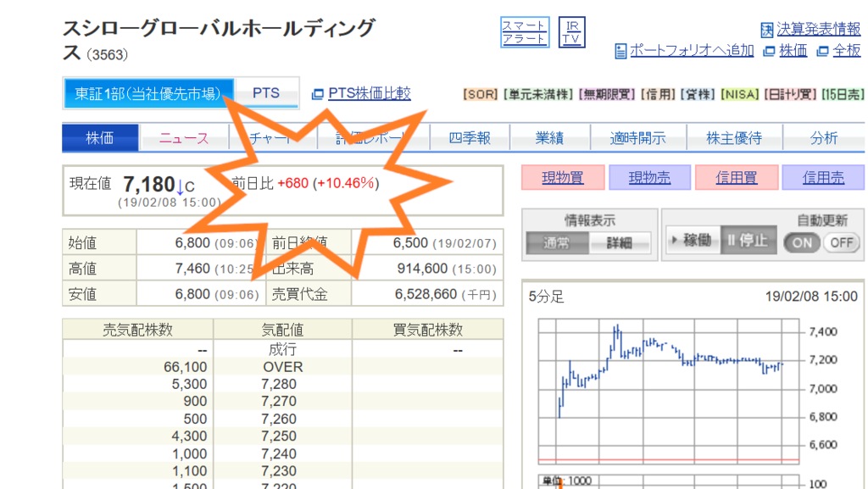Switch to the 分析 tab
Image resolution: width=868 pixels, height=489 pixels.
point(824,138)
